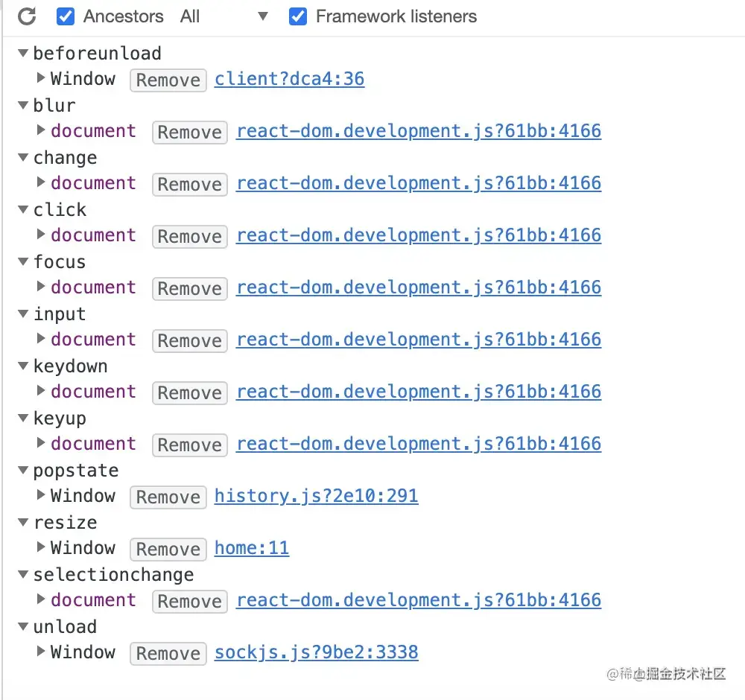This screenshot has height=700, width=745.
Task: Collapse the click event group
Action: click(22, 209)
